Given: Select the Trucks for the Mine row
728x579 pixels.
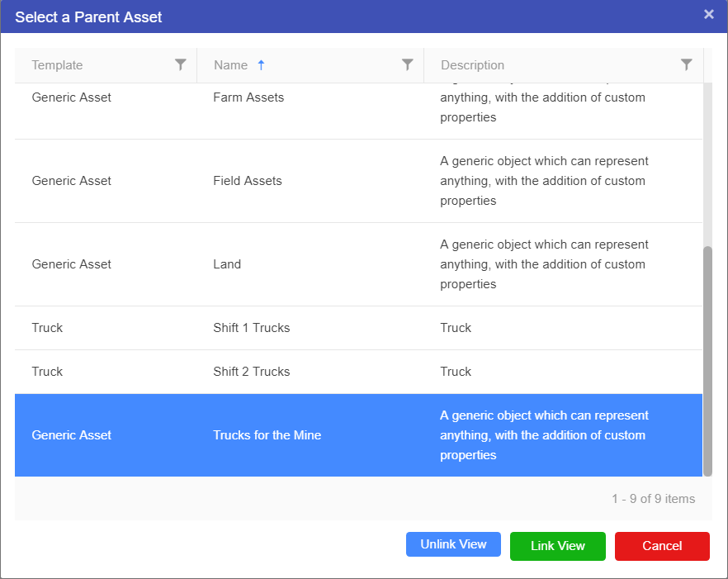Looking at the screenshot, I should pos(267,435).
